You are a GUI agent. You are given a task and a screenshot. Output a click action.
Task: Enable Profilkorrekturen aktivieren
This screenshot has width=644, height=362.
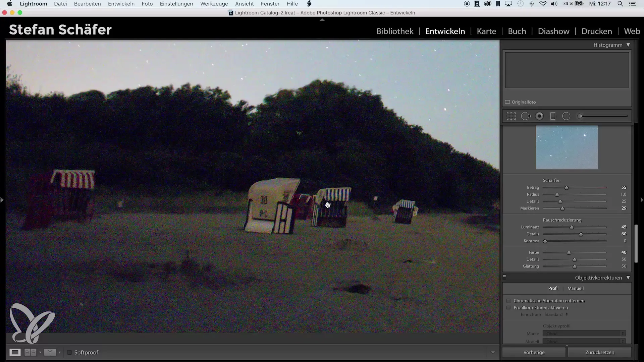click(508, 308)
